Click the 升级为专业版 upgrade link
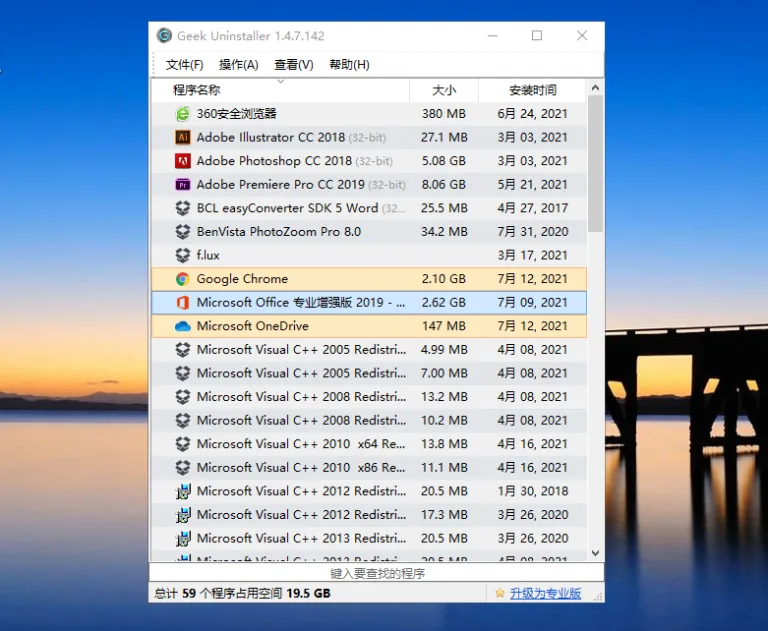This screenshot has width=768, height=631. click(x=545, y=593)
